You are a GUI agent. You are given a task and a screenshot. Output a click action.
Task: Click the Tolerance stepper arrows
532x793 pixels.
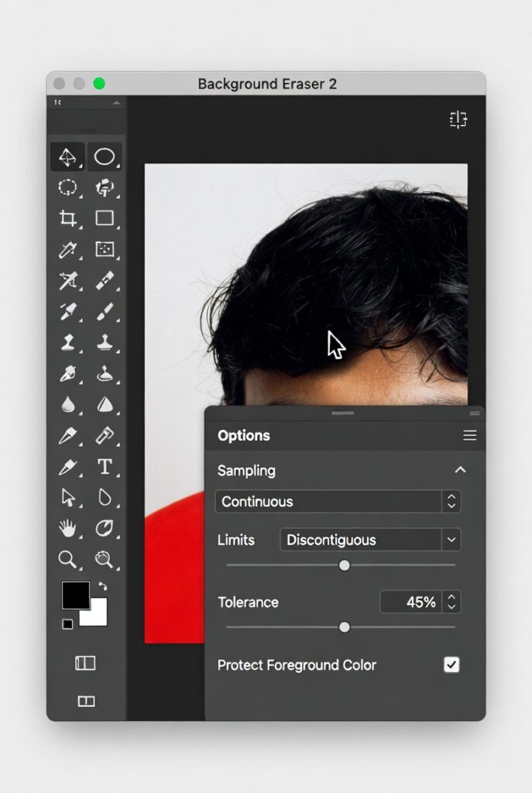tap(451, 602)
